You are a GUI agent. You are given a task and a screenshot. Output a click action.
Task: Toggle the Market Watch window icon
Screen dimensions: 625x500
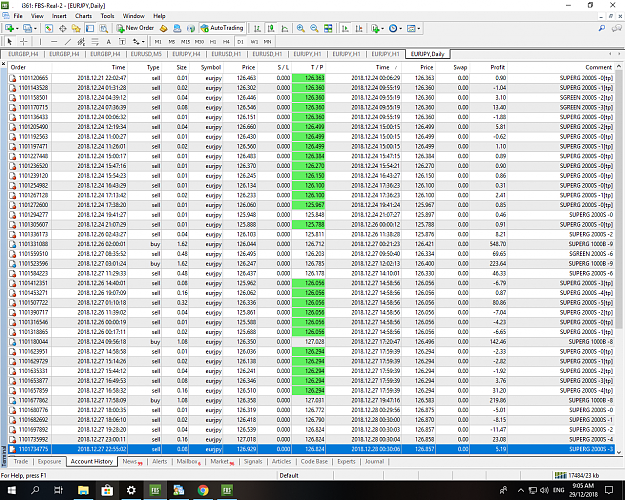pyautogui.click(x=49, y=28)
